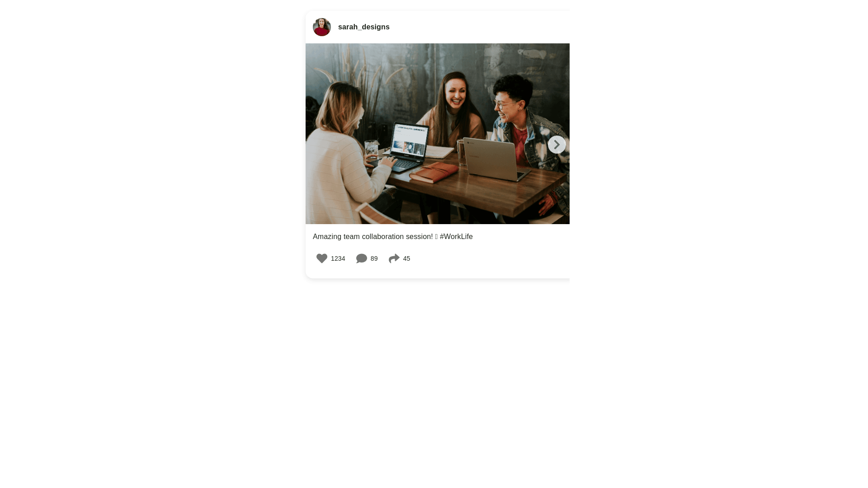View the 1234 likes count

pyautogui.click(x=338, y=258)
